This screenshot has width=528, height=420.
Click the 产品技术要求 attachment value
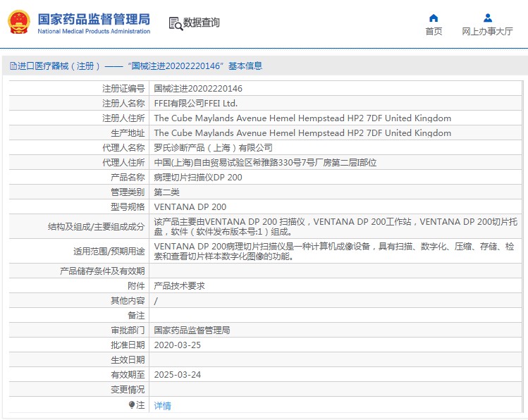click(x=179, y=286)
